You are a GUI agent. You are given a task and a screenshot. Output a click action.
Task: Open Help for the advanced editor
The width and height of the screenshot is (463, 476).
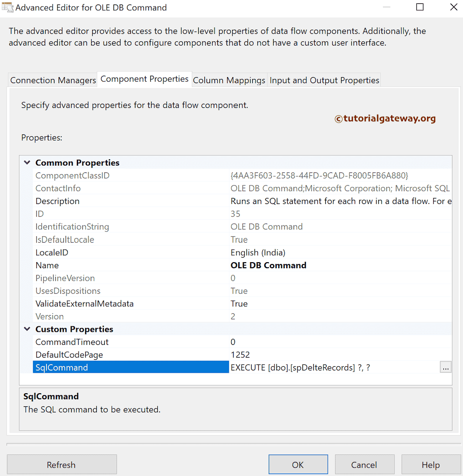click(431, 464)
